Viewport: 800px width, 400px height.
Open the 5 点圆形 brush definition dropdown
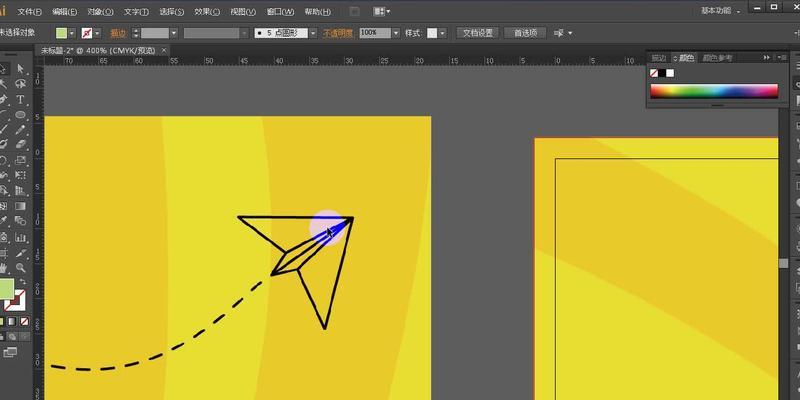[x=313, y=33]
